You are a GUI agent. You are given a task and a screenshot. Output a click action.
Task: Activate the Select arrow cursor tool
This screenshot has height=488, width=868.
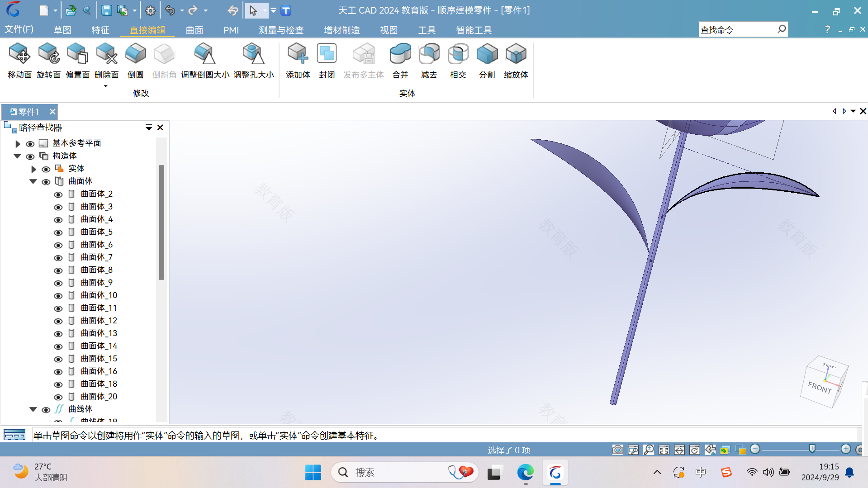point(253,10)
